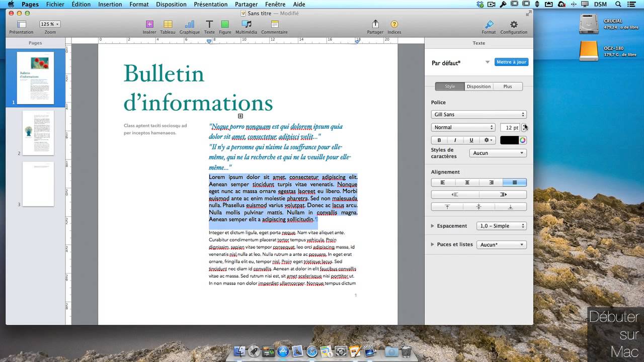Decrease indent of the paragraph
This screenshot has width=644, height=362.
coord(455,194)
